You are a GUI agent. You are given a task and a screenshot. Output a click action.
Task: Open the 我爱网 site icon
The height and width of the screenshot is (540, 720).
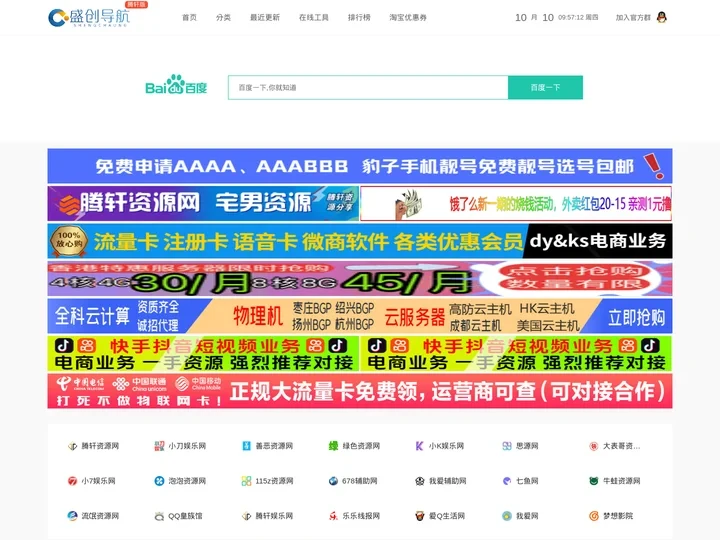(x=507, y=516)
